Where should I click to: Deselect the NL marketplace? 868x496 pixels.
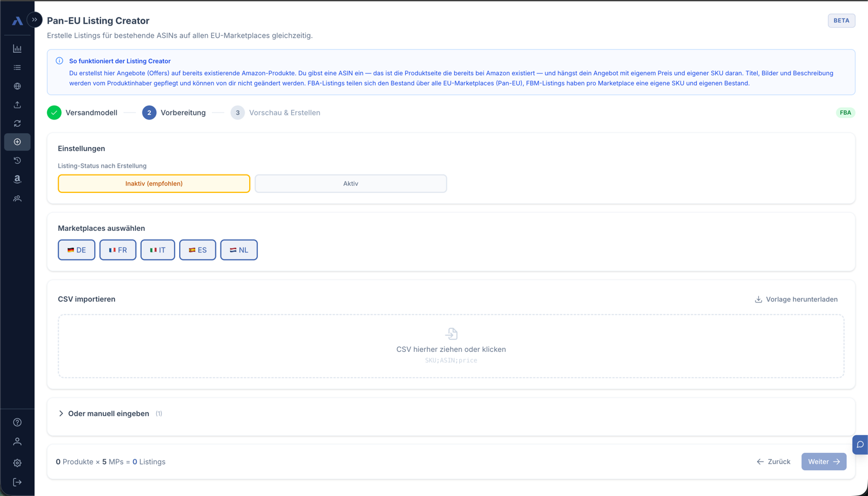(239, 250)
